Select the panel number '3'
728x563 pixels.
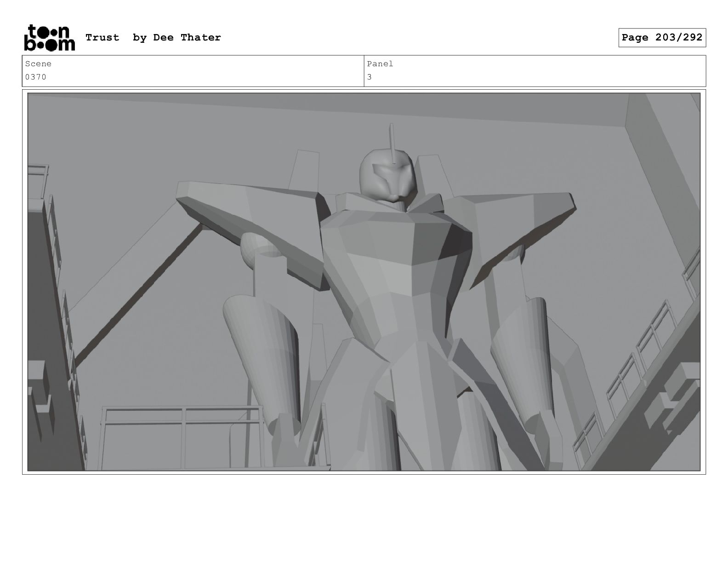pyautogui.click(x=370, y=77)
